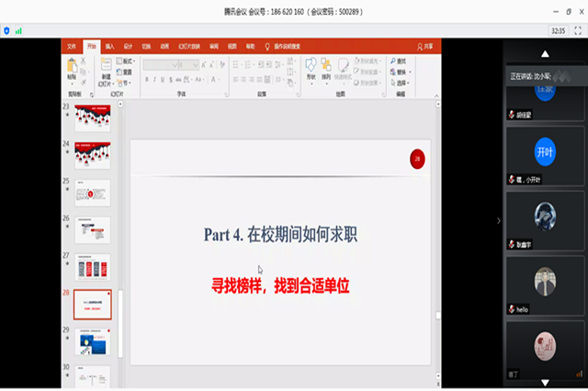Switch to the Insert ribbon tab
Screen dimensions: 588x391
point(109,46)
